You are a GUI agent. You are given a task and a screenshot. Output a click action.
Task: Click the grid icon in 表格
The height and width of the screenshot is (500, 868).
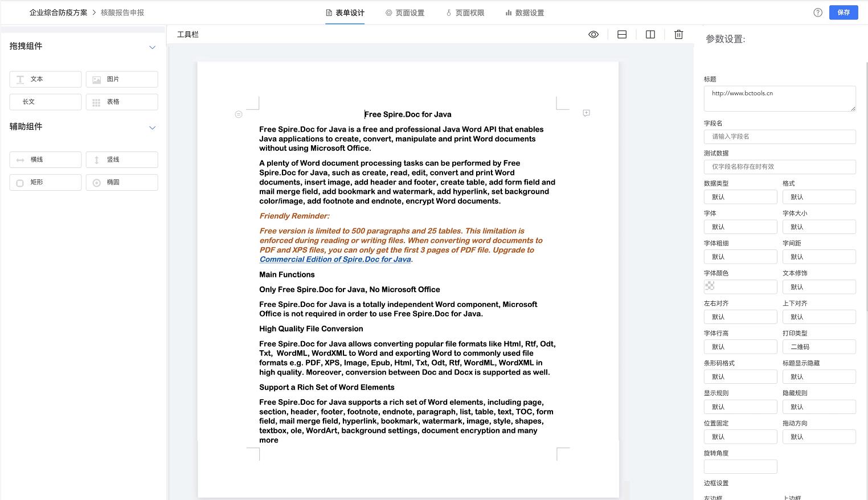tap(97, 103)
